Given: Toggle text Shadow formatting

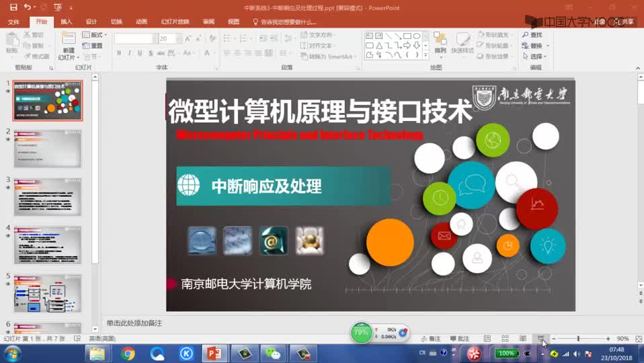Looking at the screenshot, I should point(151,53).
